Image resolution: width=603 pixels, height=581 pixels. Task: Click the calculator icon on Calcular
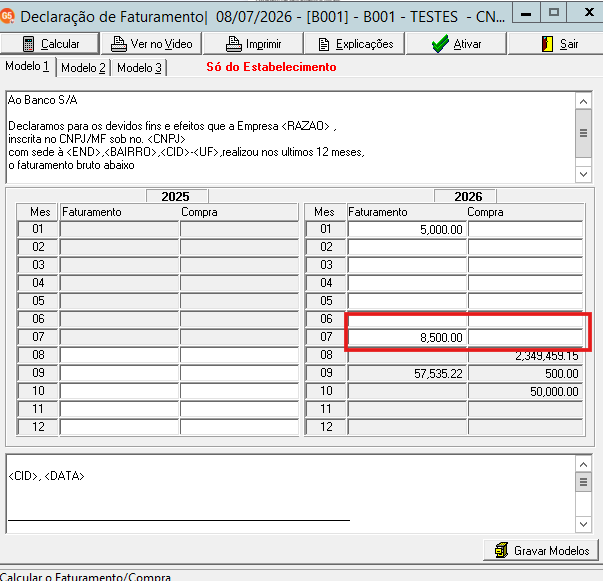[x=28, y=44]
